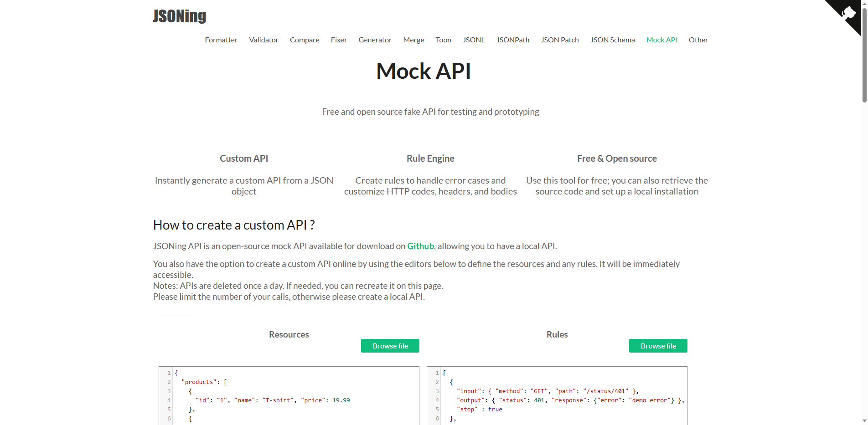The height and width of the screenshot is (425, 868).
Task: Click line 4 in the Resources editor
Action: (x=274, y=400)
